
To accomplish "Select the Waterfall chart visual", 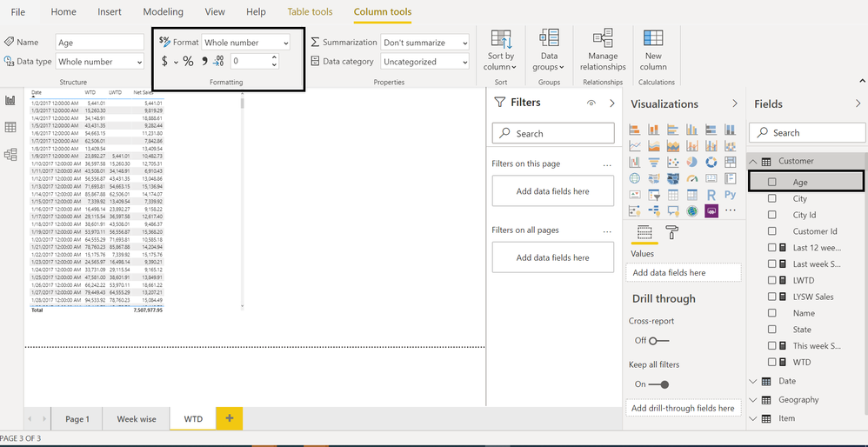I will coord(635,162).
